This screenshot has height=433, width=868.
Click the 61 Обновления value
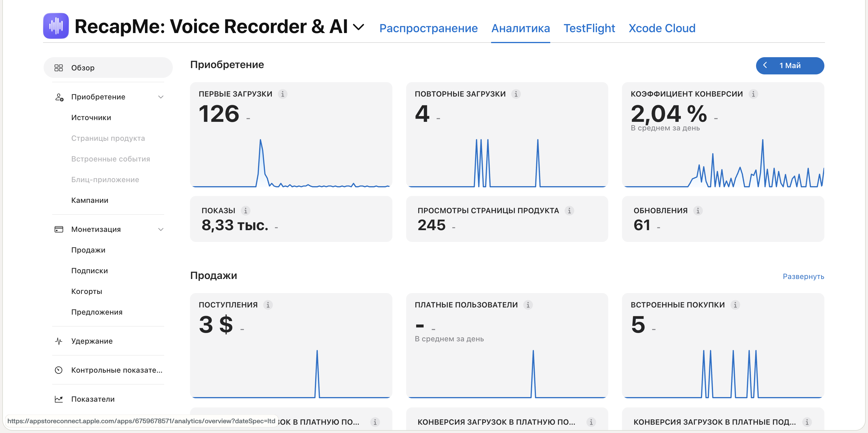click(642, 225)
